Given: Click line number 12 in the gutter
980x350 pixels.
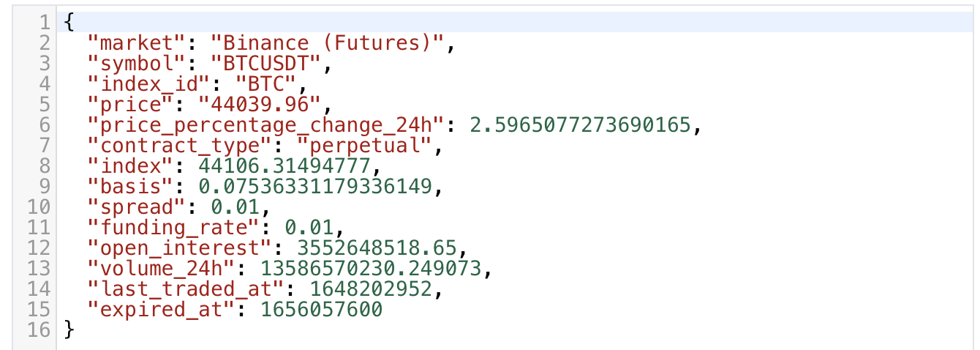Looking at the screenshot, I should point(37,248).
